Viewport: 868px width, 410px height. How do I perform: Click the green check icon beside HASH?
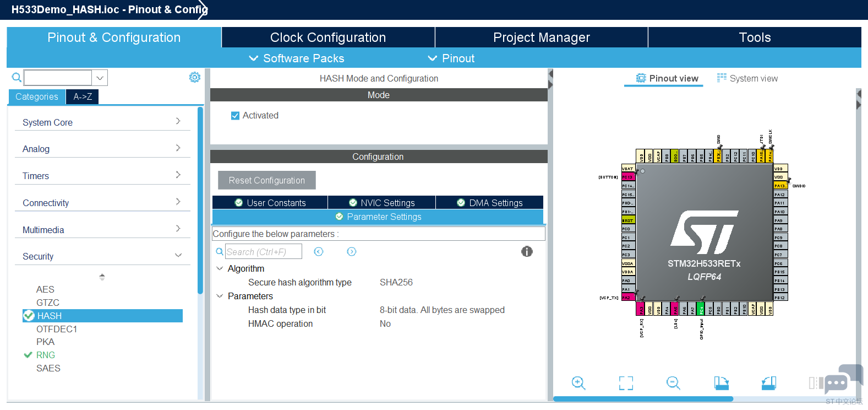(x=29, y=315)
